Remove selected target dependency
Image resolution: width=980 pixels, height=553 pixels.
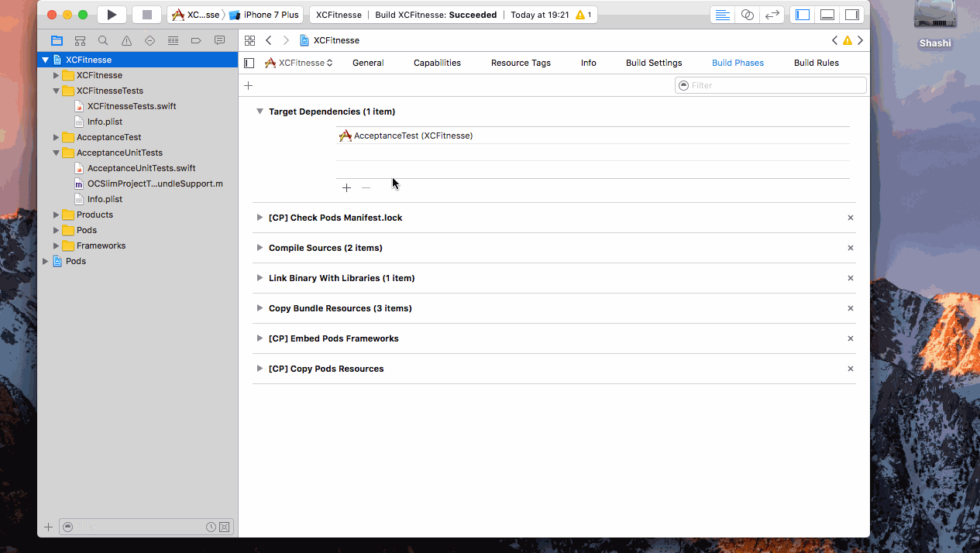[x=366, y=187]
